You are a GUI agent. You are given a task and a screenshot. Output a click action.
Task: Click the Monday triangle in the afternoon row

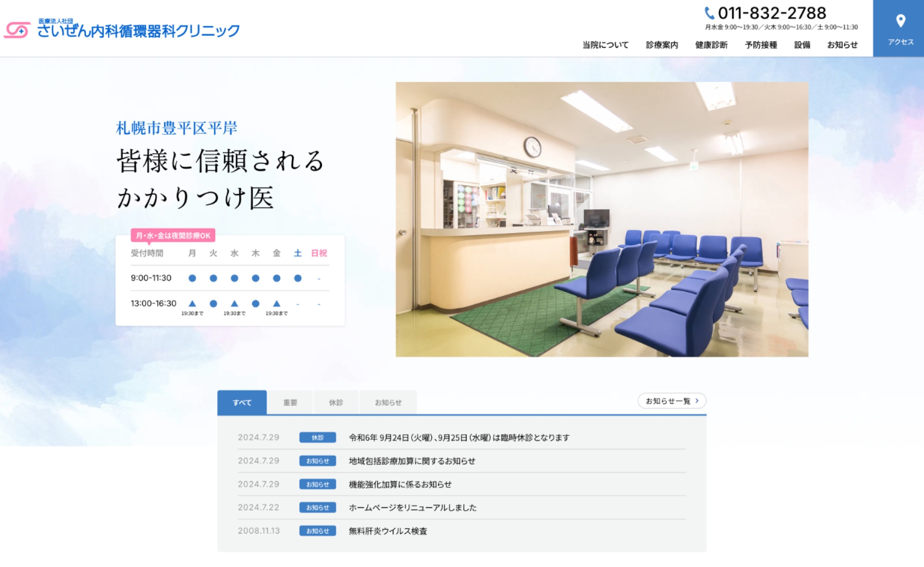(192, 304)
